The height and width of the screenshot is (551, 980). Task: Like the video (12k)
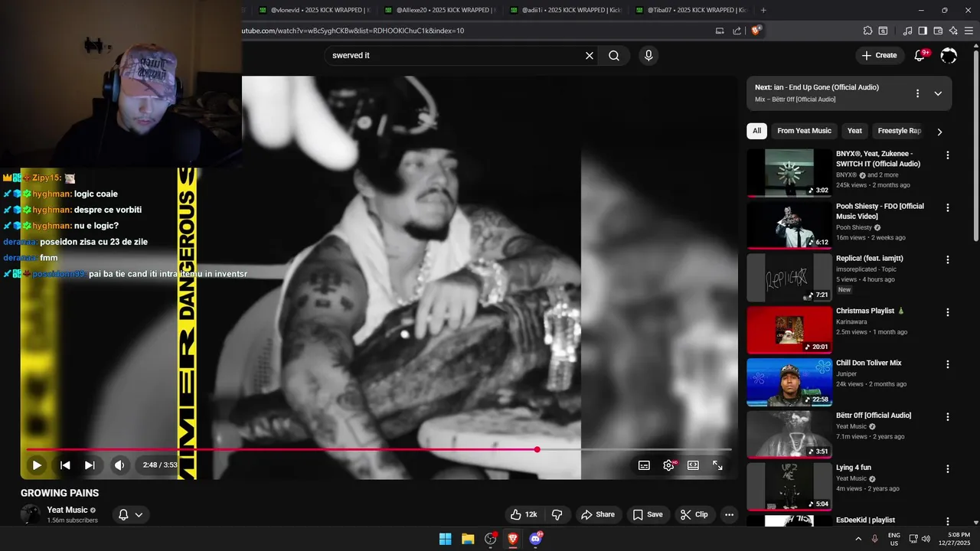524,514
